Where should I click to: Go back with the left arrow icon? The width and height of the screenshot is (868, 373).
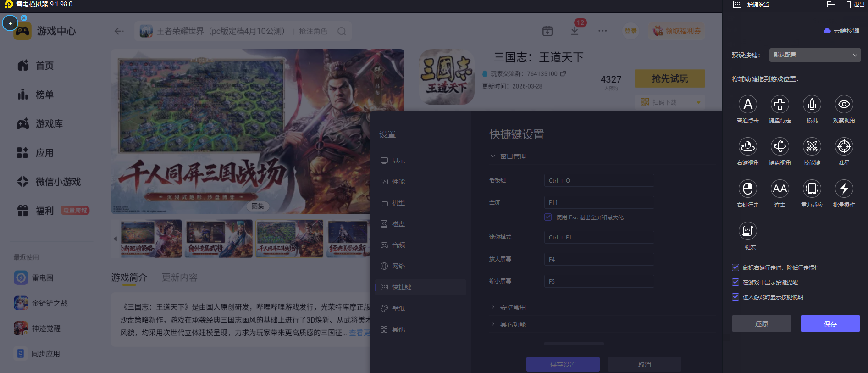(119, 31)
